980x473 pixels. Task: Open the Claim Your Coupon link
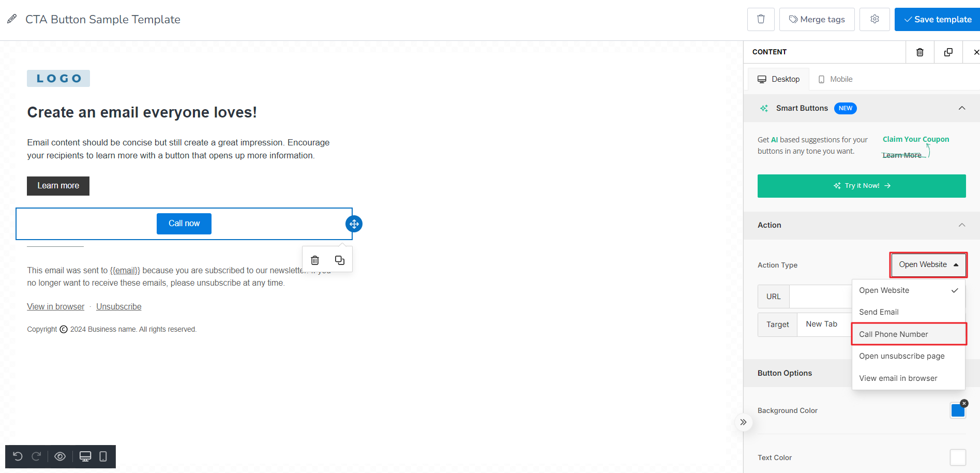[915, 139]
